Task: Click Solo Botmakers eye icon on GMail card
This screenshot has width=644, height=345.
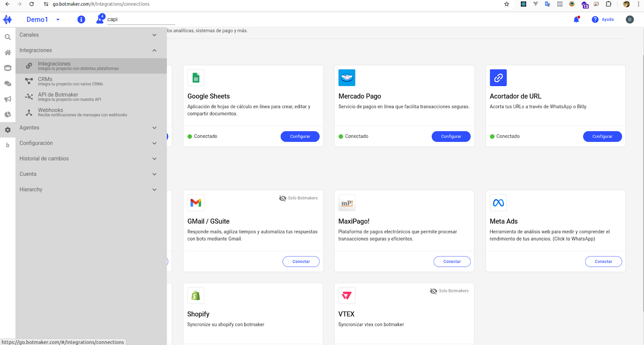Action: point(283,198)
